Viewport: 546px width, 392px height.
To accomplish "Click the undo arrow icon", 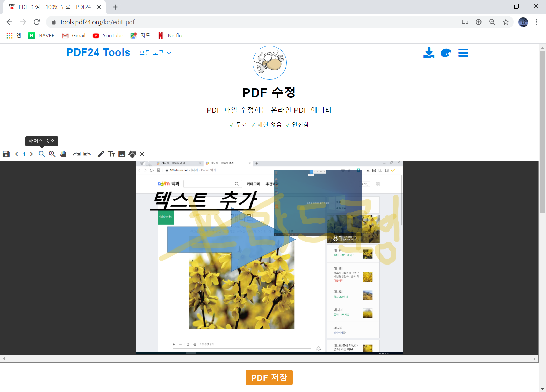I will (87, 154).
